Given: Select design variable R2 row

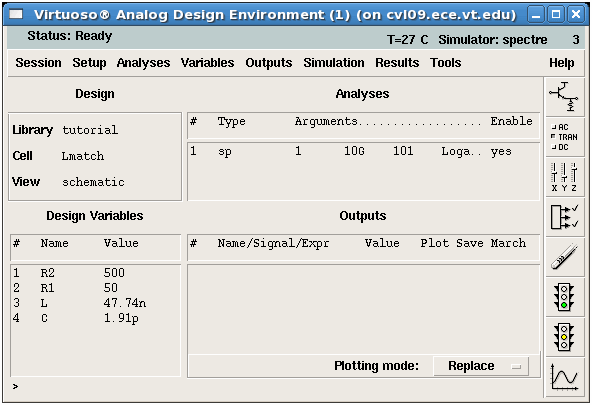Looking at the screenshot, I should click(x=95, y=273).
